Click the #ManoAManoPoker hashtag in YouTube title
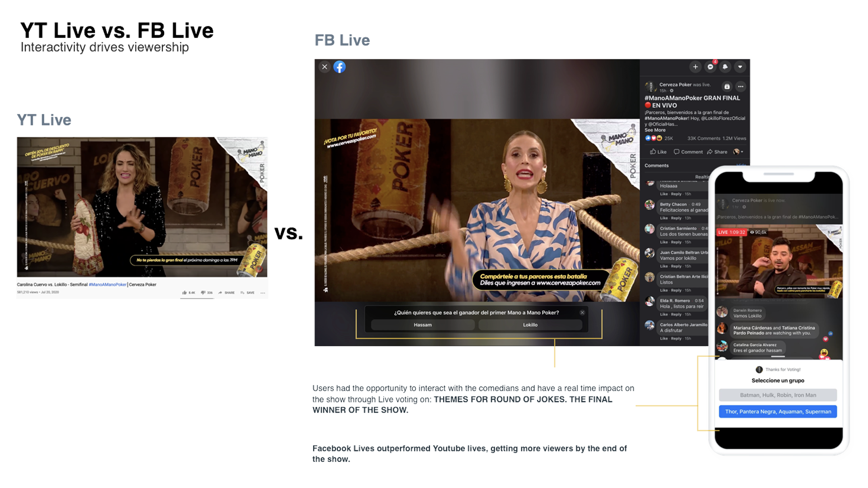 (108, 285)
